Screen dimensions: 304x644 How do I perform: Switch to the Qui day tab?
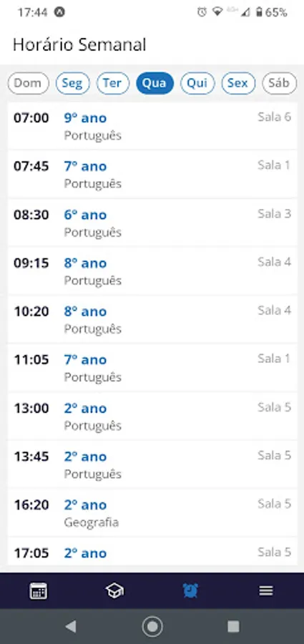point(197,84)
